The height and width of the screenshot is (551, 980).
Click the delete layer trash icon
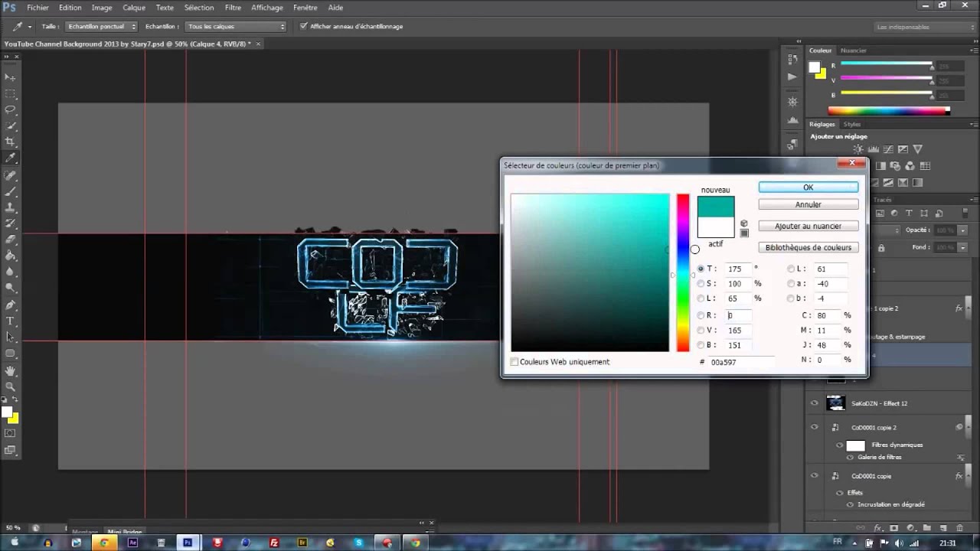tap(960, 528)
